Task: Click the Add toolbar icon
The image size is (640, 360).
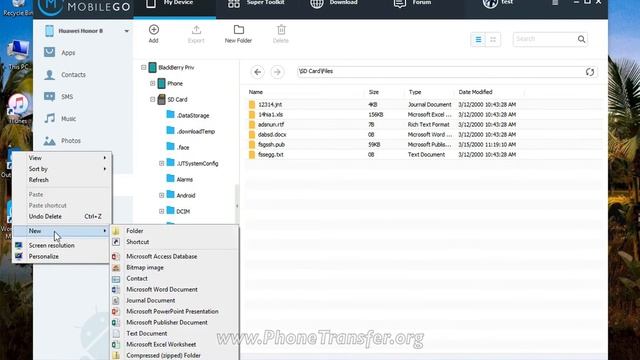Action: [x=153, y=34]
